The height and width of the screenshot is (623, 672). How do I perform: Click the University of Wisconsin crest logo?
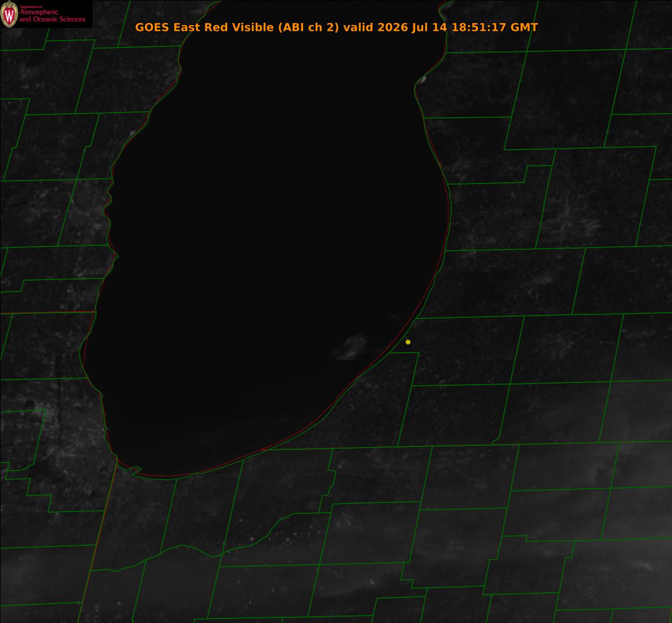coord(9,14)
